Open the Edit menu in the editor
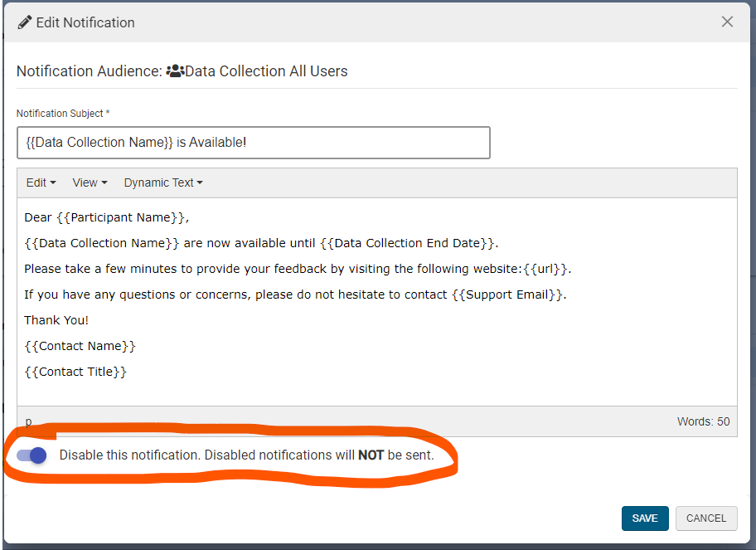The width and height of the screenshot is (756, 550). (41, 183)
